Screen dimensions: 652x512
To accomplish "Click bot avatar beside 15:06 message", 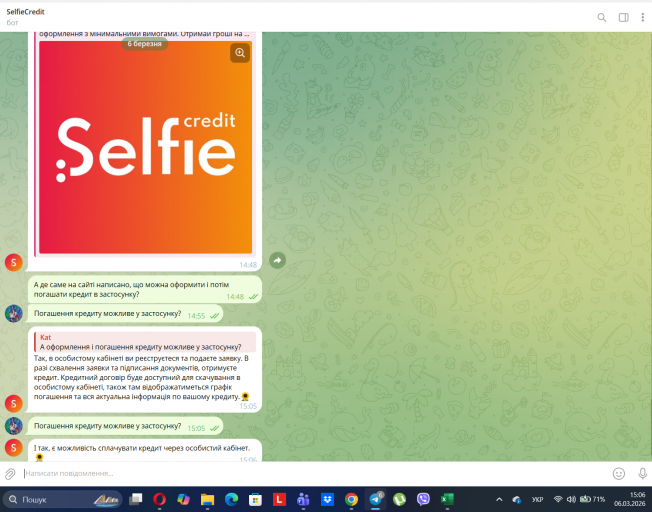I will point(13,448).
